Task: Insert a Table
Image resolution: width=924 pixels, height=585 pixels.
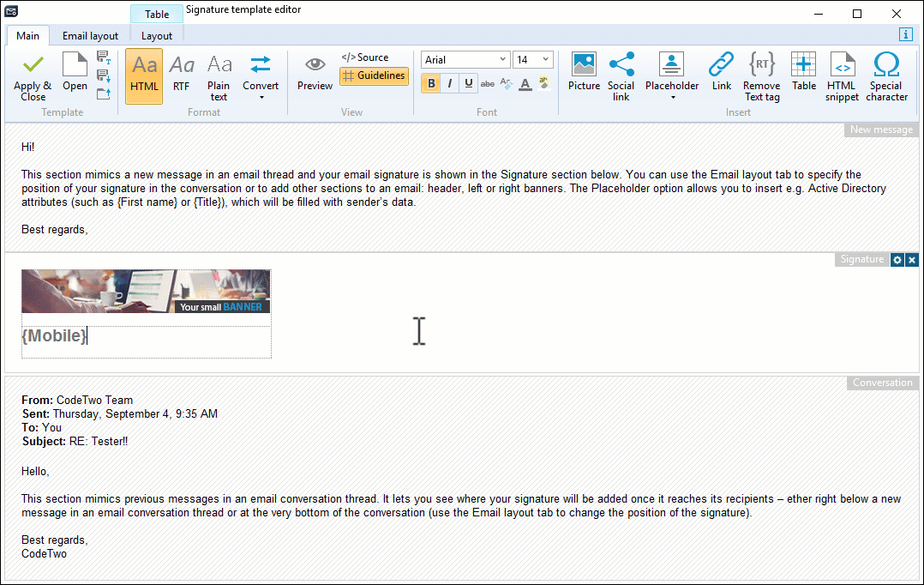Action: click(804, 72)
